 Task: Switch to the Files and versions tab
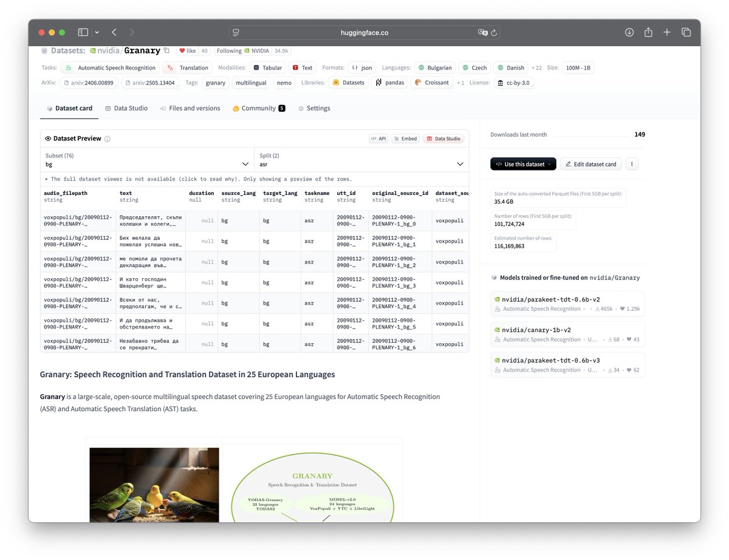(190, 108)
